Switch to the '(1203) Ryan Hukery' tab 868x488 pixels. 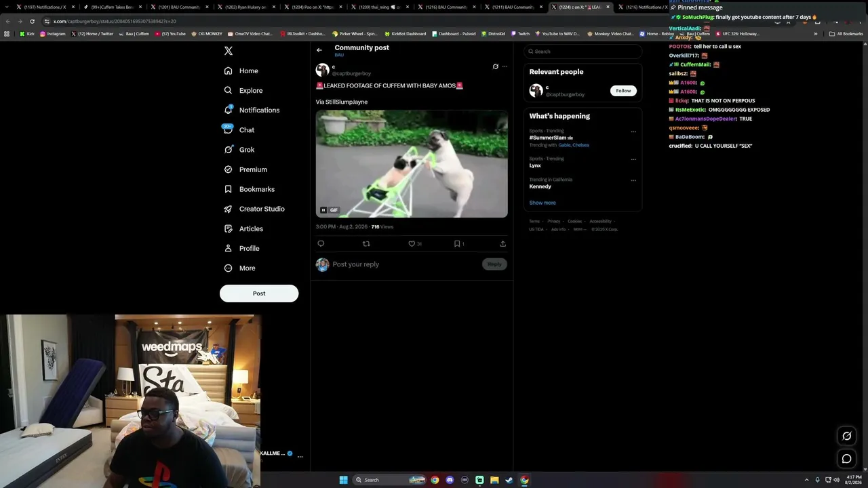tap(245, 7)
